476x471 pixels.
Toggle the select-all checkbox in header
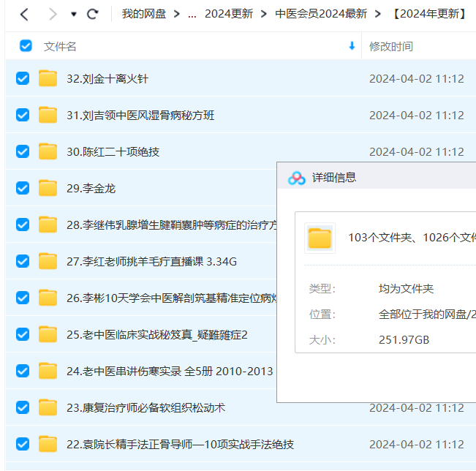pyautogui.click(x=26, y=46)
